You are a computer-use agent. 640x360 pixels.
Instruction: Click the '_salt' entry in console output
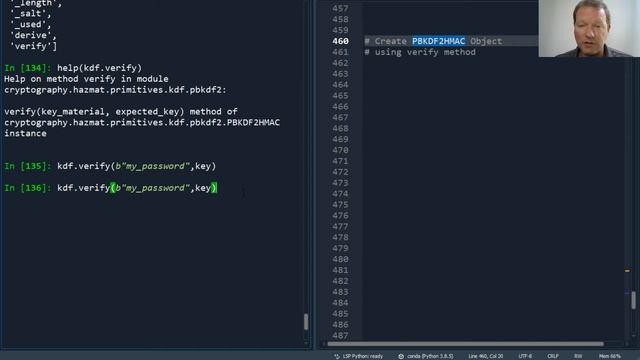(30, 13)
